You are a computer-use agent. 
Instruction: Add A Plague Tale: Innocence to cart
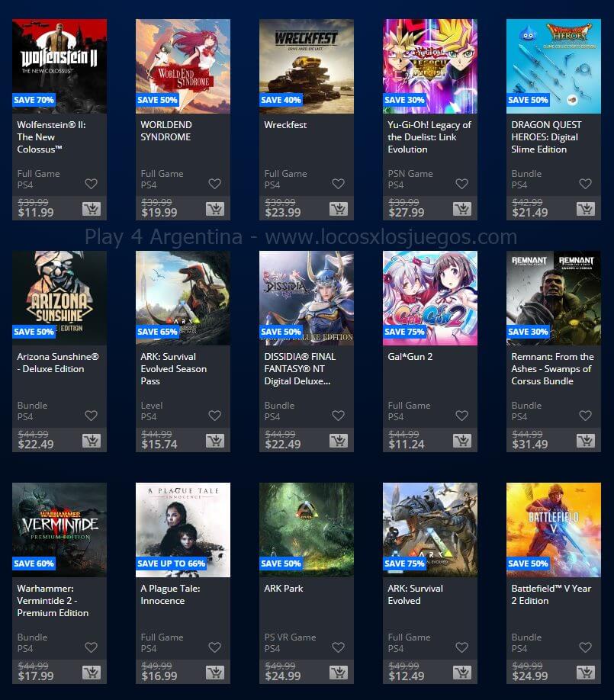(215, 673)
